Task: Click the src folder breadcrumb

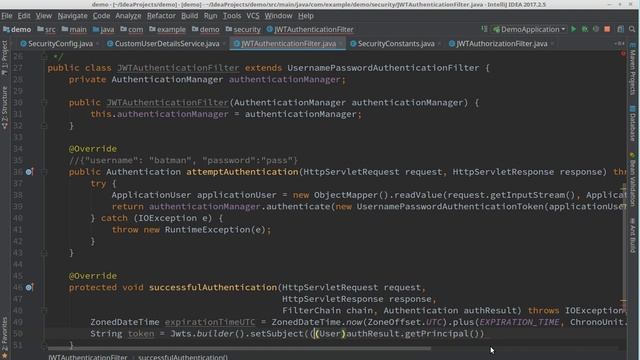Action: coord(47,29)
